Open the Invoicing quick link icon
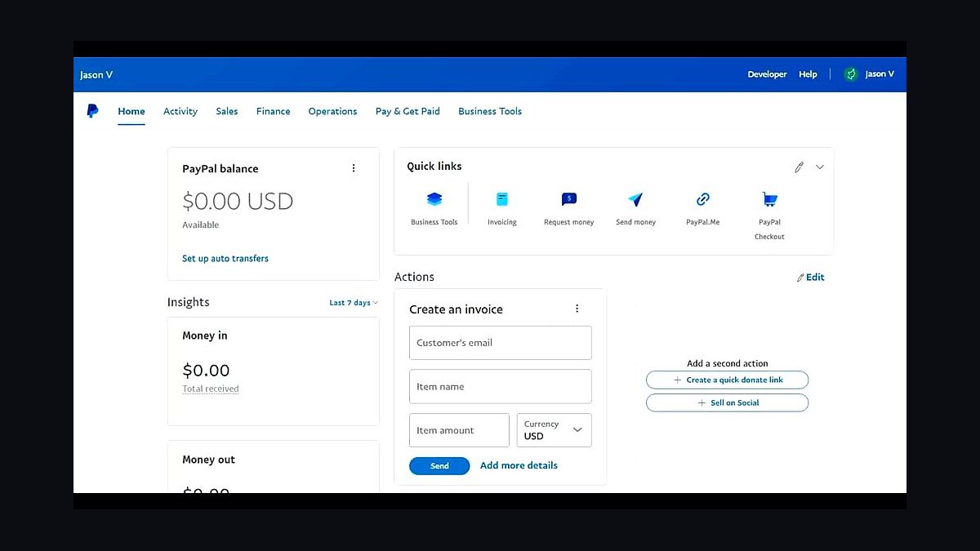The width and height of the screenshot is (980, 551). [x=502, y=199]
